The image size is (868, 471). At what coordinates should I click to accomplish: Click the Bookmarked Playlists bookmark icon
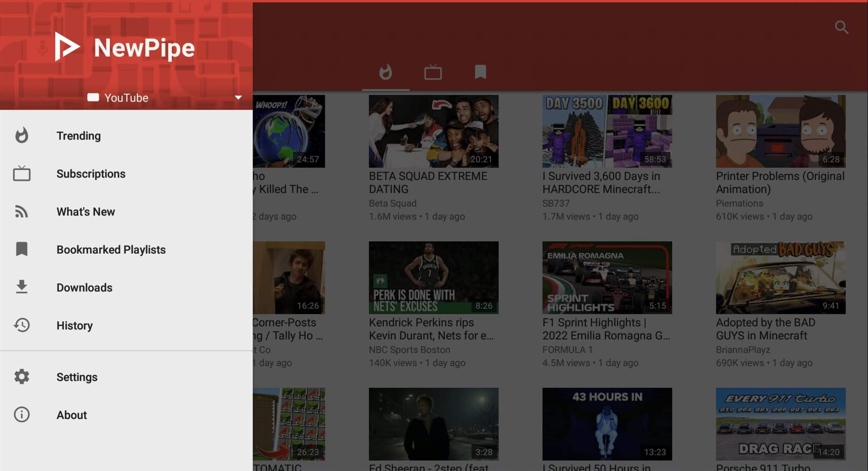(x=22, y=249)
